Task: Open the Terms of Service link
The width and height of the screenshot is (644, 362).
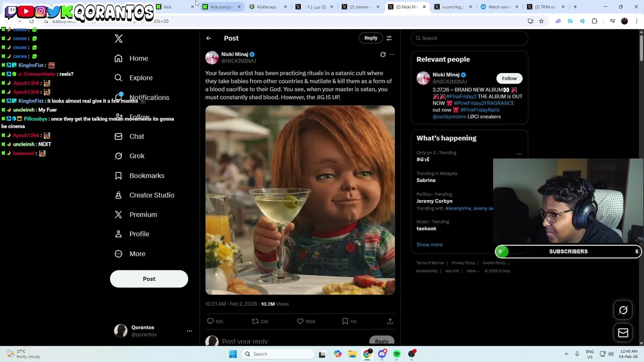Action: coord(430,263)
